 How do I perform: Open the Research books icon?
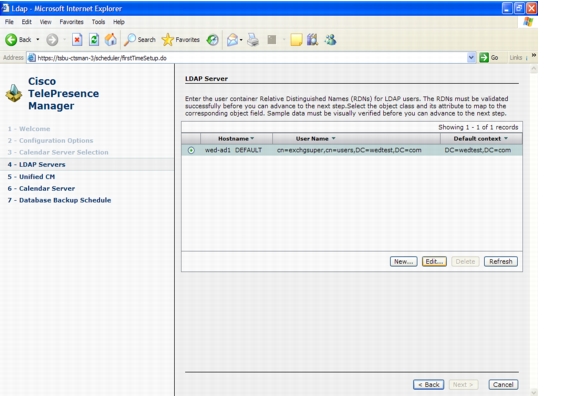[312, 40]
